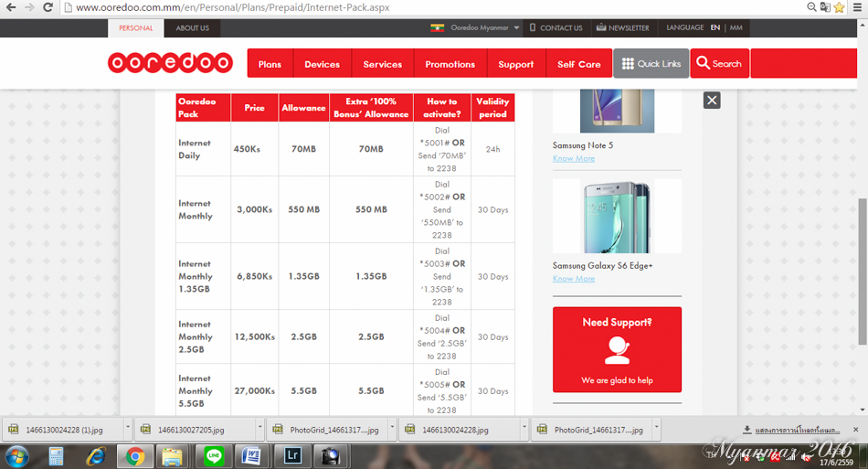The height and width of the screenshot is (469, 868).
Task: Open Microsoft Word from the taskbar
Action: click(252, 457)
